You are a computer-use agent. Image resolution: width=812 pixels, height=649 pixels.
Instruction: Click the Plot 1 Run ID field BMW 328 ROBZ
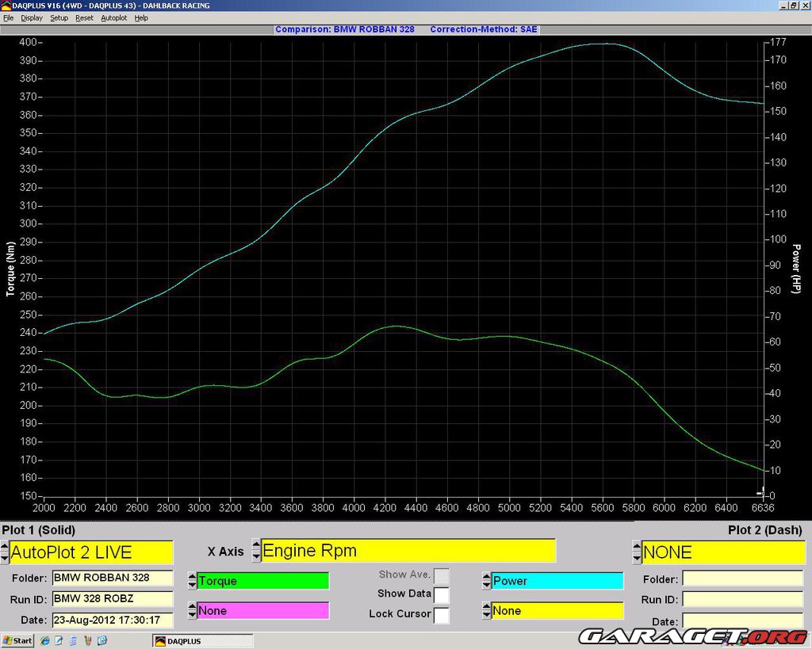tap(113, 599)
